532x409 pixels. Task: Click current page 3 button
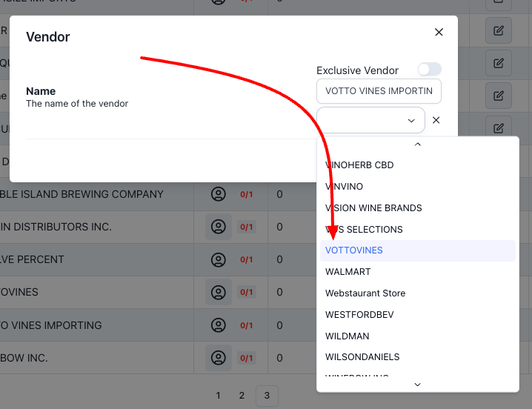267,396
